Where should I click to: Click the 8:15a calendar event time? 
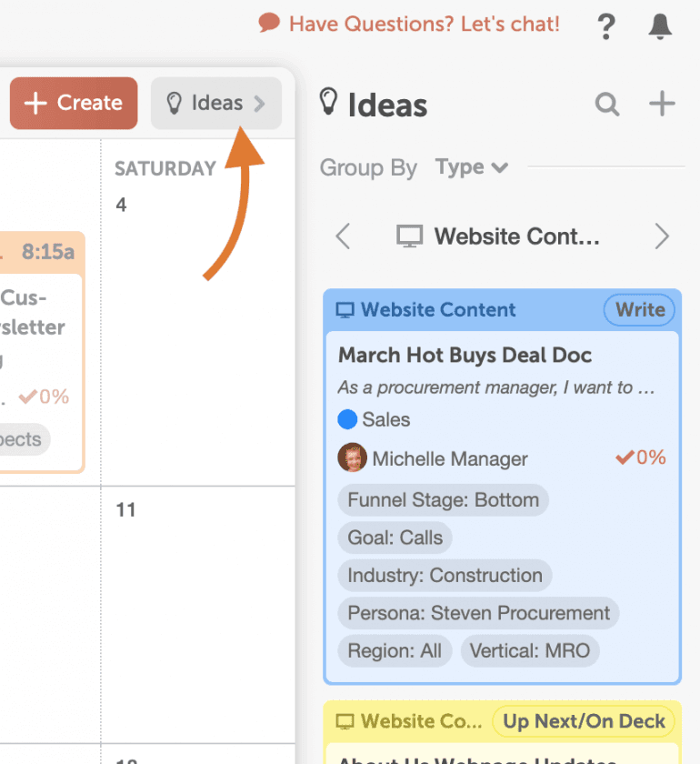(48, 252)
